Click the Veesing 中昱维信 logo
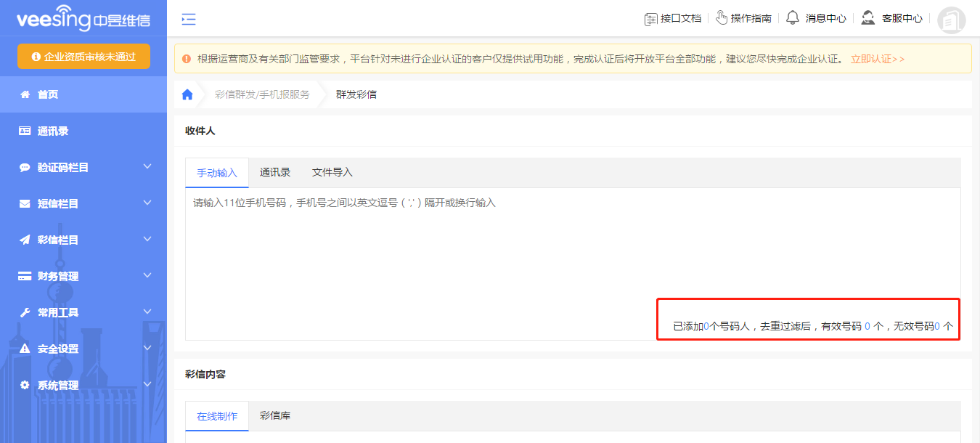This screenshot has width=980, height=443. [x=83, y=20]
